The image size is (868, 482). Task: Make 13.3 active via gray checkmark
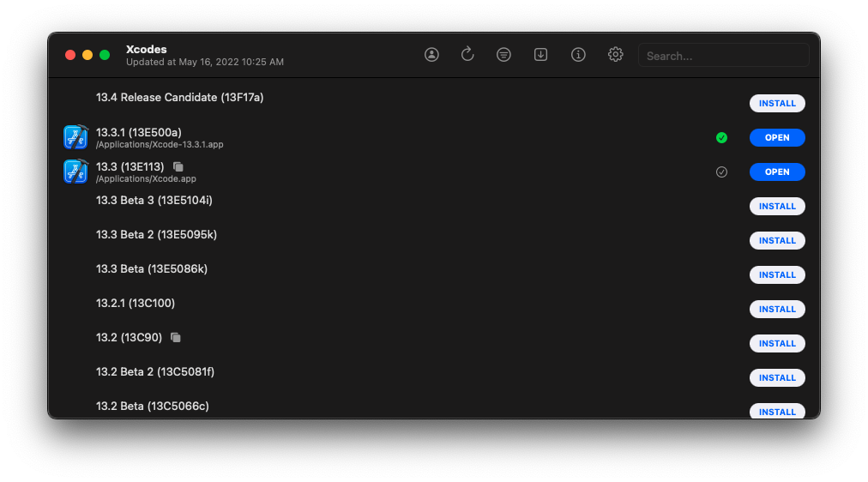[x=721, y=172]
